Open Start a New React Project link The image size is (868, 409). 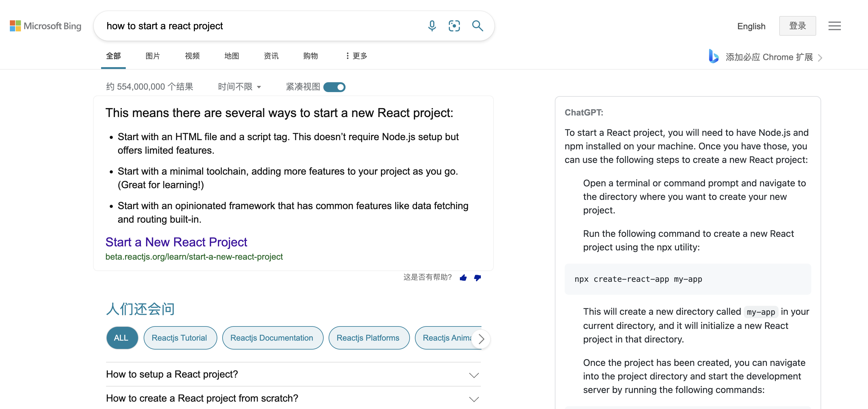pyautogui.click(x=176, y=242)
